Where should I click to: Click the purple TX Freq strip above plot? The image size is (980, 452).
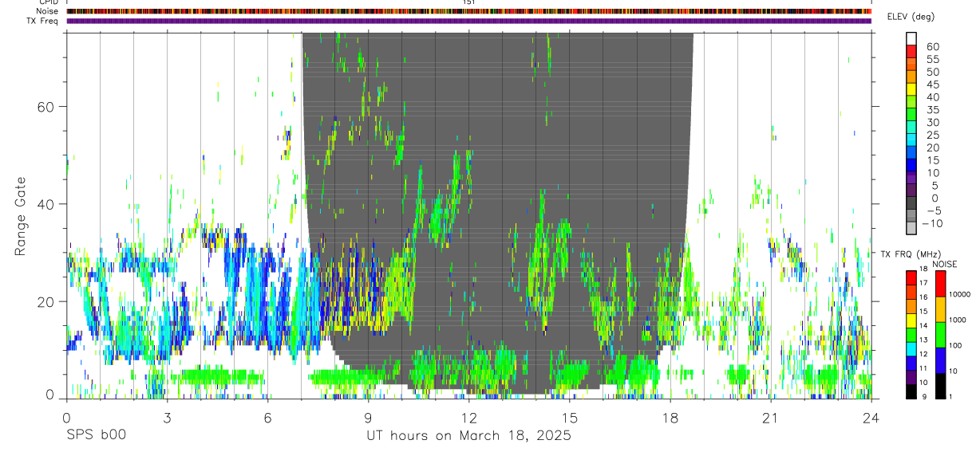pos(469,21)
